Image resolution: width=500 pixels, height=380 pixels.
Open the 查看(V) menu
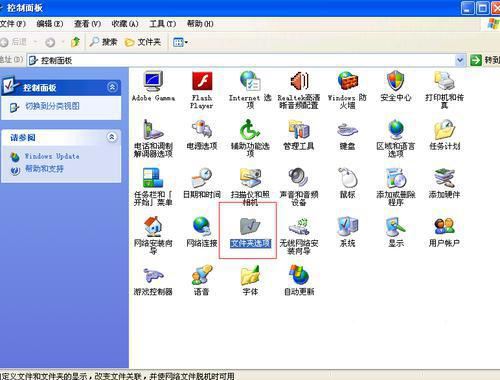coord(87,24)
